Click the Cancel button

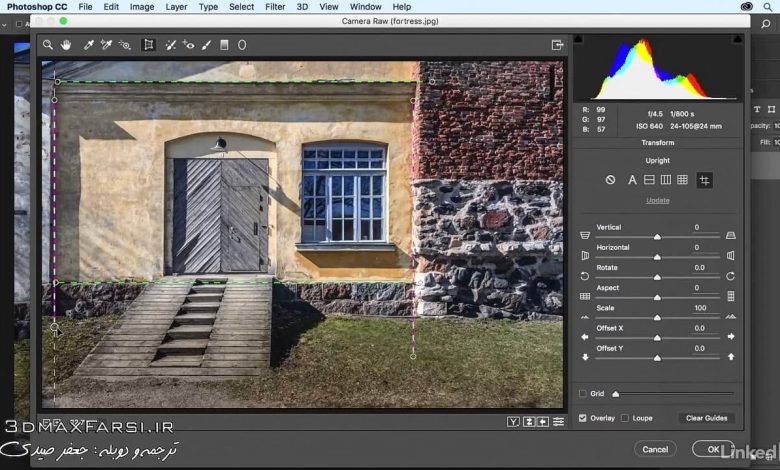pyautogui.click(x=655, y=449)
